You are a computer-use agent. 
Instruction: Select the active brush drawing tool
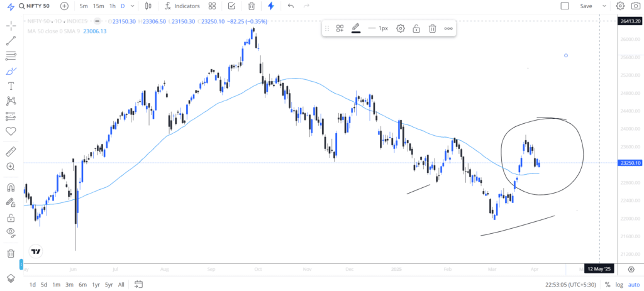11,71
